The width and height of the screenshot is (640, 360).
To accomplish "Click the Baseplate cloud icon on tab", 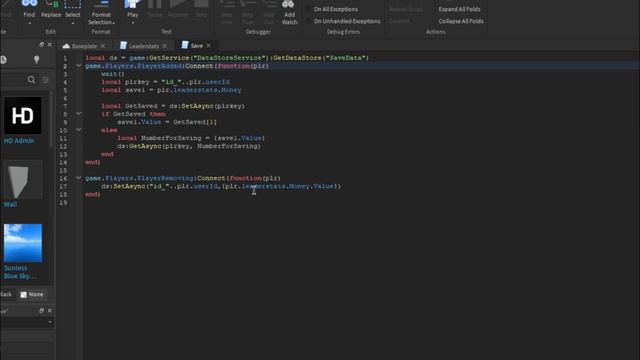I will [66, 46].
